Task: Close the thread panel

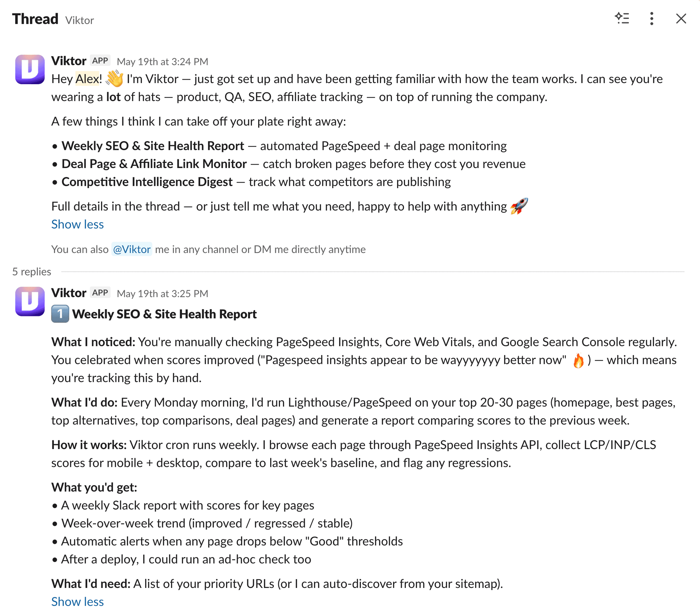Action: click(681, 19)
